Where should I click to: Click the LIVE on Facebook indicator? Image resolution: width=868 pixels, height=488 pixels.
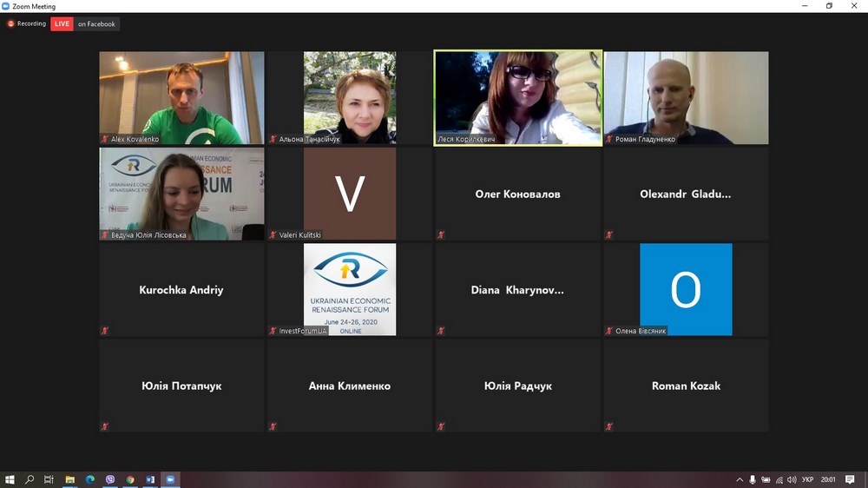[x=85, y=24]
